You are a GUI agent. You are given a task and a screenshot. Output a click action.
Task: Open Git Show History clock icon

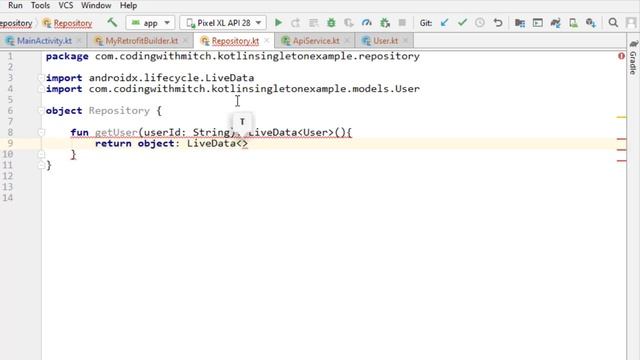pos(480,23)
